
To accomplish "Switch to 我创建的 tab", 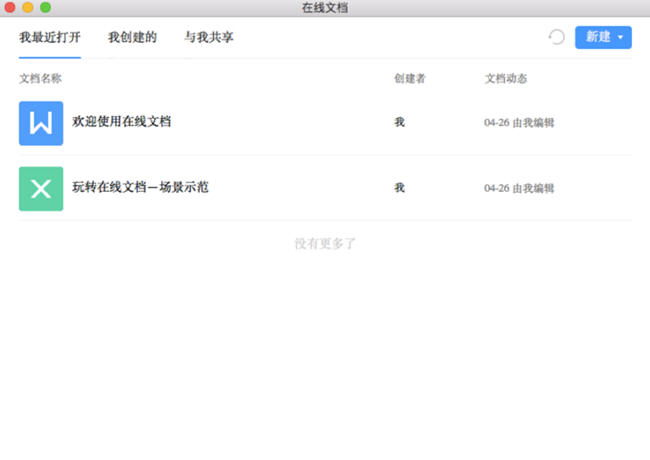I will tap(132, 37).
